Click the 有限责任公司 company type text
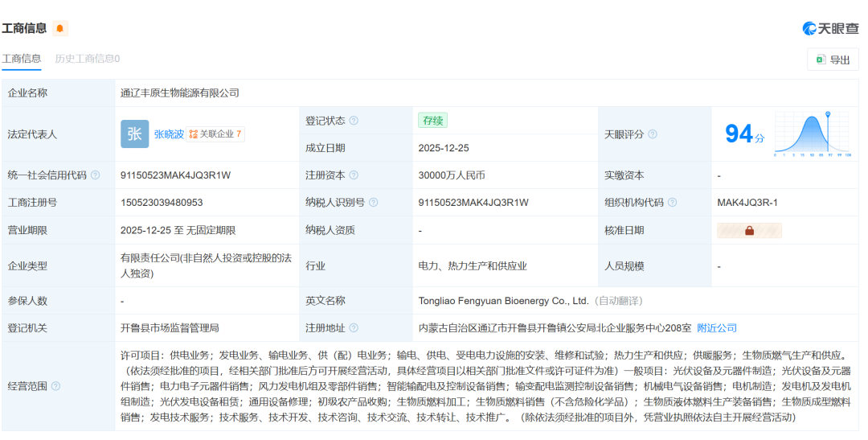This screenshot has height=440, width=868. pos(206,266)
